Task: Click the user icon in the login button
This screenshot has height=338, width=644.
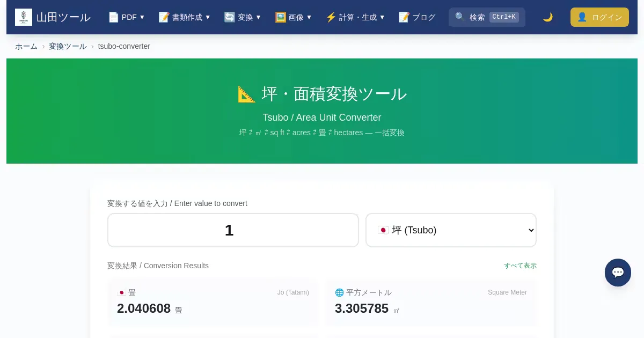Action: pos(582,17)
